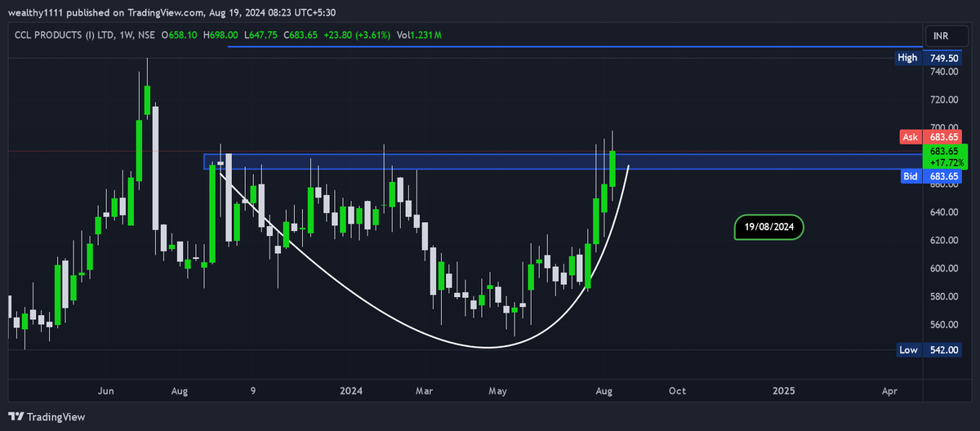
Task: Click the Mar label on time axis
Action: (425, 391)
